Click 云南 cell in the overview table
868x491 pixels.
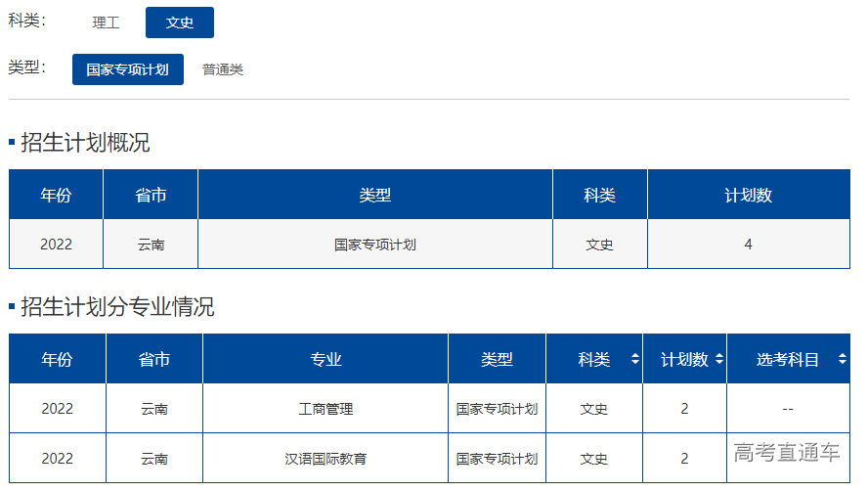tap(151, 245)
